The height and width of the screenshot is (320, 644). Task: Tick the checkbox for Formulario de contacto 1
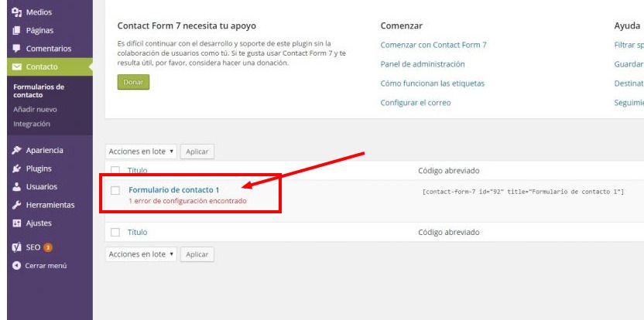point(115,190)
